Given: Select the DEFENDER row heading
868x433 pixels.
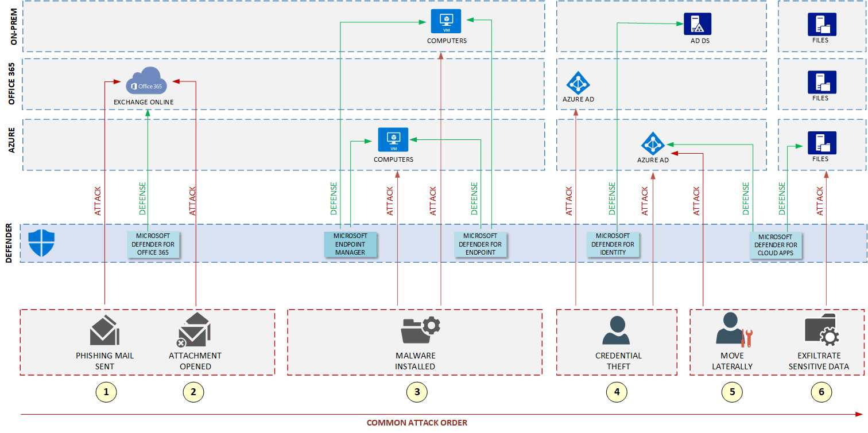Looking at the screenshot, I should point(9,243).
